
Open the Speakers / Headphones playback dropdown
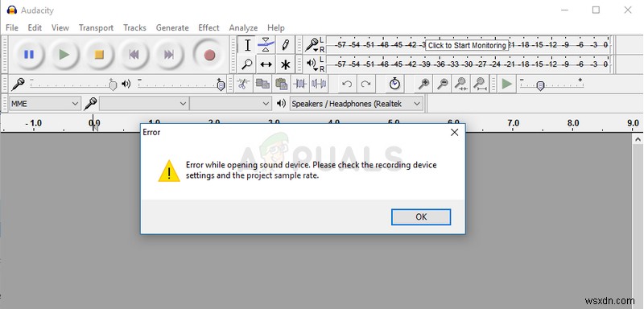[356, 104]
